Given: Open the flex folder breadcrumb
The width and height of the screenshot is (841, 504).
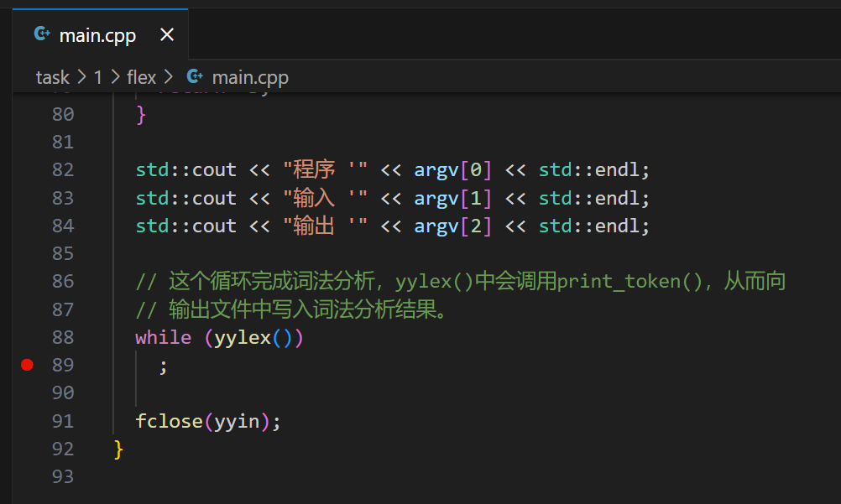Looking at the screenshot, I should coord(141,77).
